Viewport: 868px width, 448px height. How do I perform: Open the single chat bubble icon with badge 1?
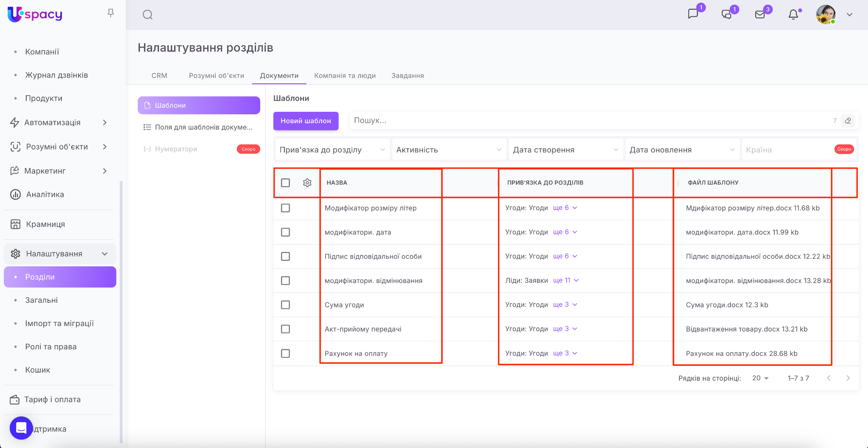pyautogui.click(x=693, y=14)
